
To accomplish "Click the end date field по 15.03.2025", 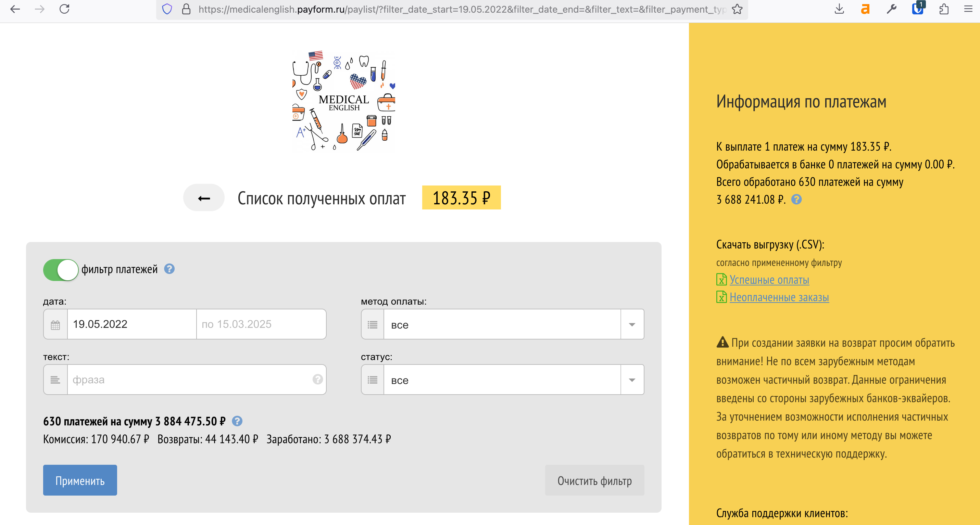I will pyautogui.click(x=261, y=324).
